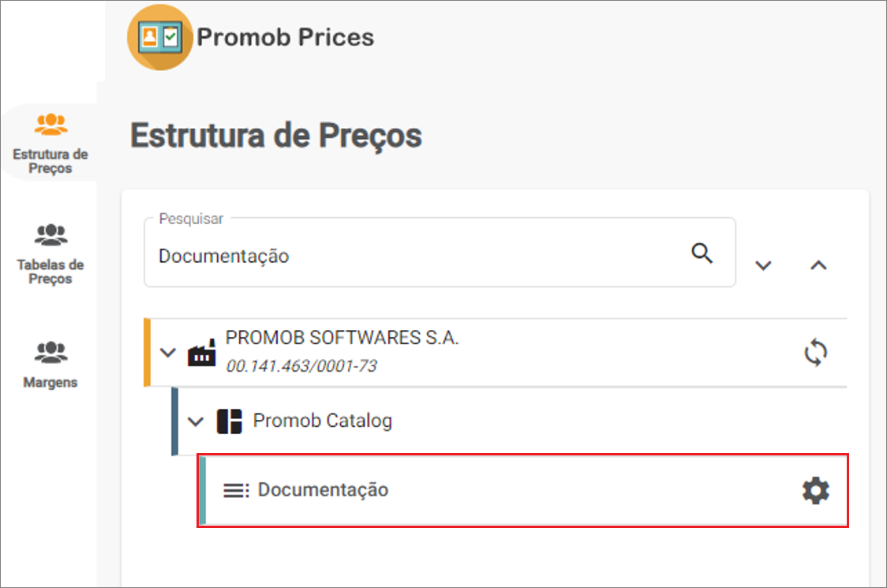
Task: Collapse the PROMOB SOFTWARES S.A. node
Action: [168, 353]
